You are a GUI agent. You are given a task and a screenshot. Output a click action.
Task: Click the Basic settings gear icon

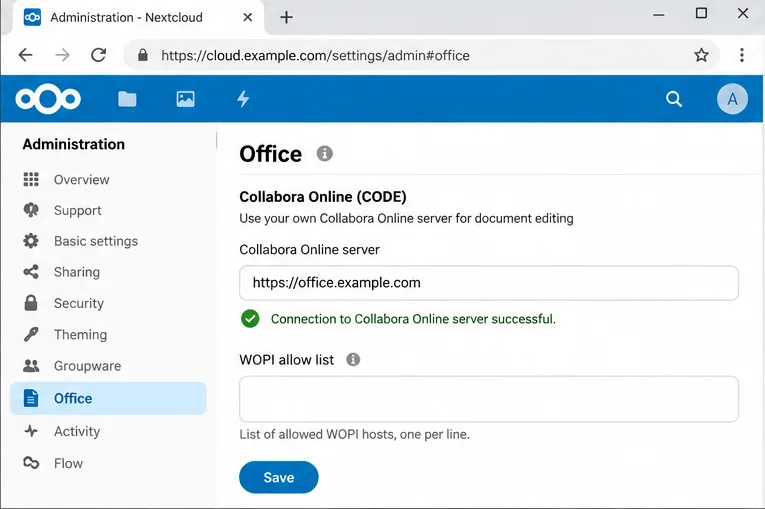coord(31,241)
